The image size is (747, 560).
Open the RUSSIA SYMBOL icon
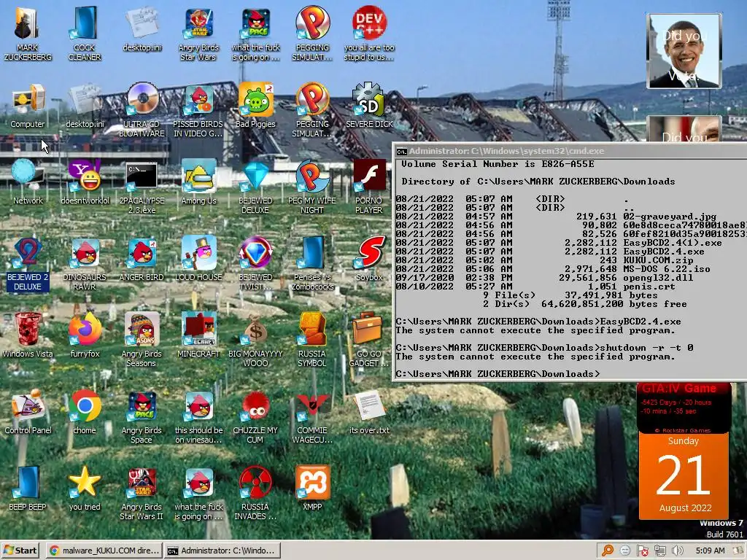(312, 340)
